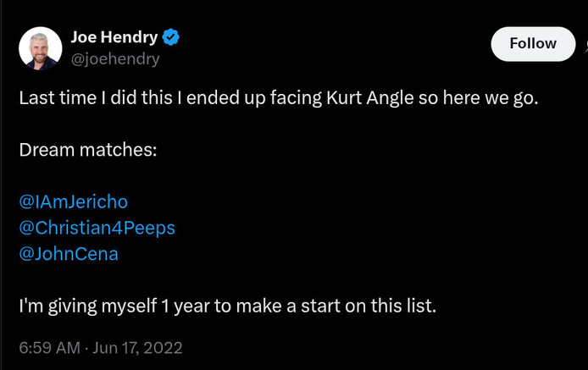Open Joe Hendry's profile picture
Screen dimensions: 588x370
41,48
